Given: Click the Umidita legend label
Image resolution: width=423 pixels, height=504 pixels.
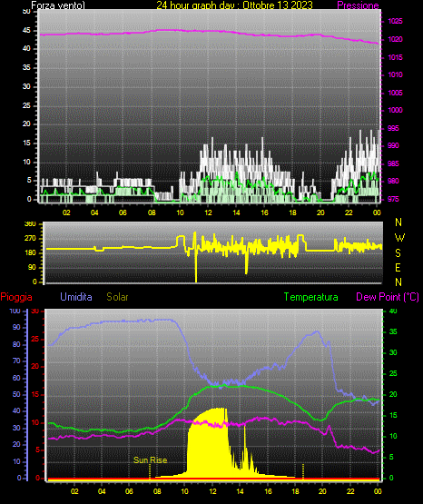Looking at the screenshot, I should click(76, 297).
